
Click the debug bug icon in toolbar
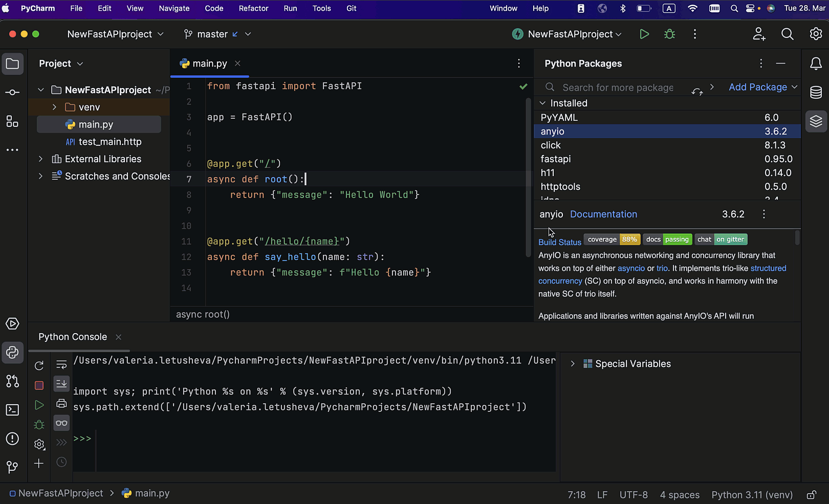pos(669,34)
